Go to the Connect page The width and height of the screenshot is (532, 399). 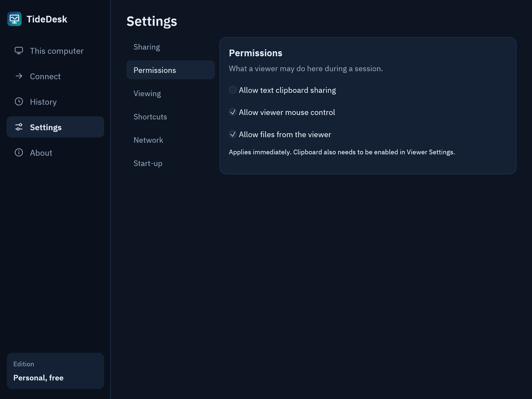coord(55,76)
